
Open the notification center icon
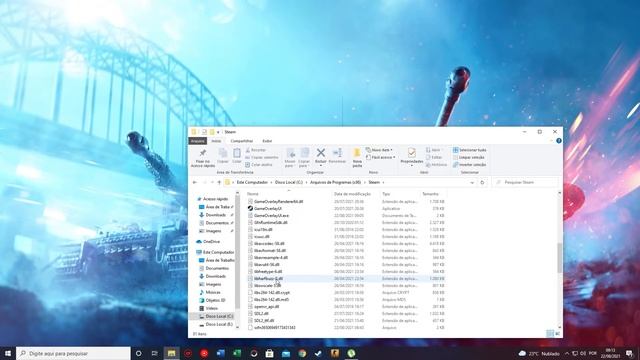click(x=629, y=353)
